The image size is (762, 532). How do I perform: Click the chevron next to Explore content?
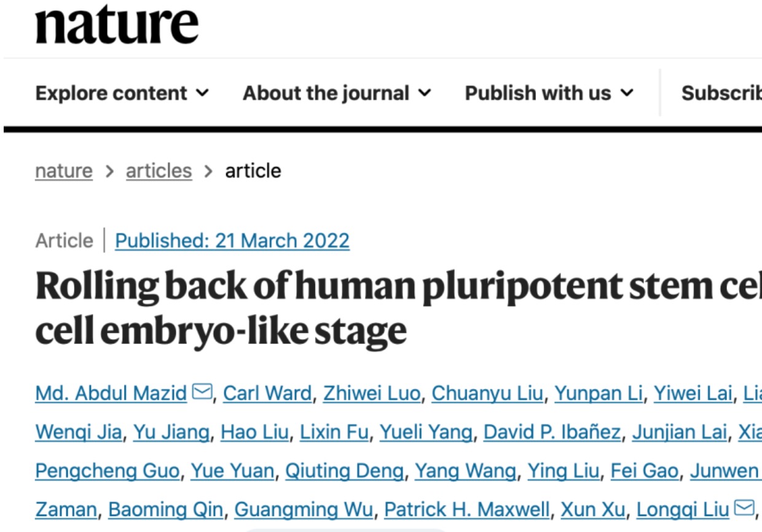[202, 93]
